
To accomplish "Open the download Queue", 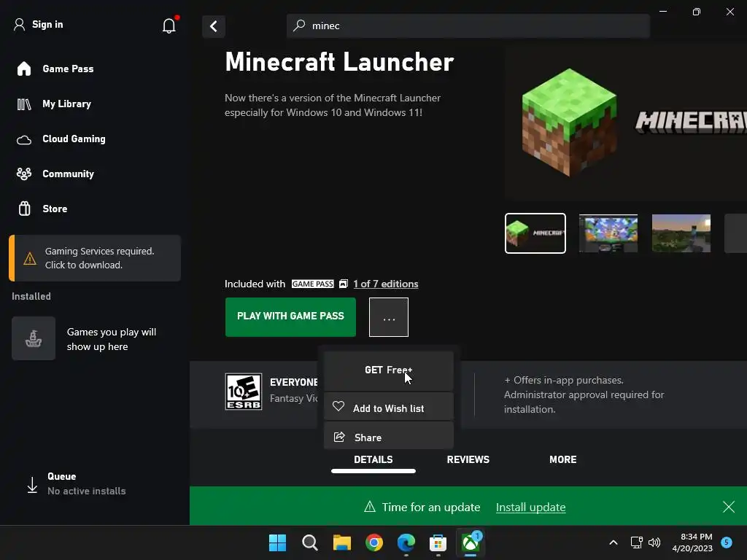I will coord(76,484).
